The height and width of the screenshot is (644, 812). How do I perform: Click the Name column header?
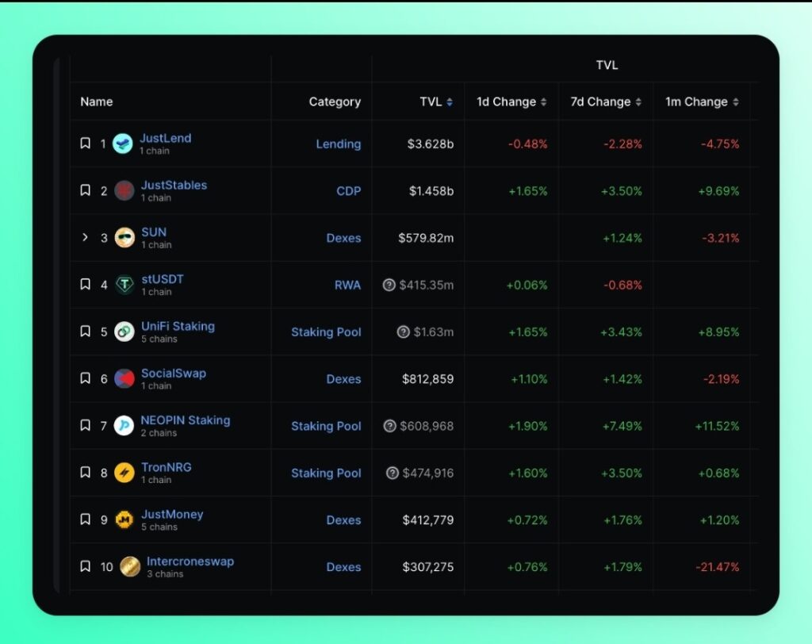pyautogui.click(x=96, y=102)
